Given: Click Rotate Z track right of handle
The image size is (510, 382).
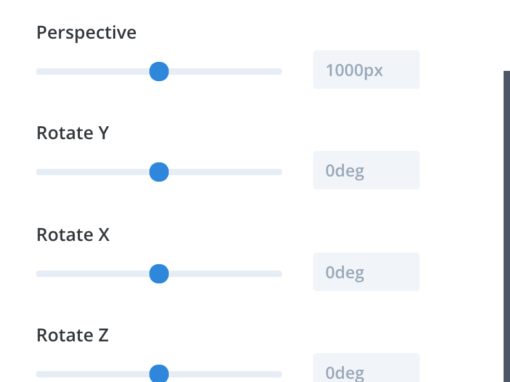Looking at the screenshot, I should 226,374.
